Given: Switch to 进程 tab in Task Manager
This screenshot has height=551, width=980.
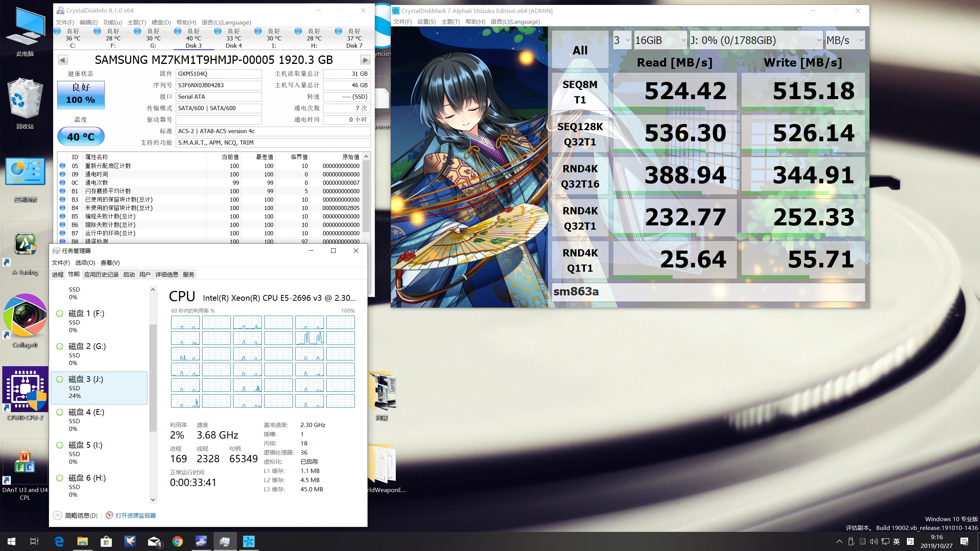Looking at the screenshot, I should coord(58,274).
